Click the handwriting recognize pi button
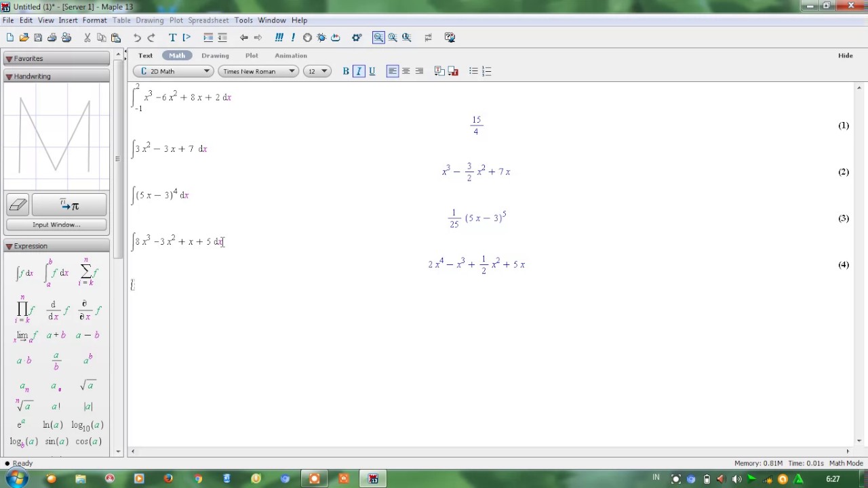The height and width of the screenshot is (488, 868). click(x=69, y=205)
